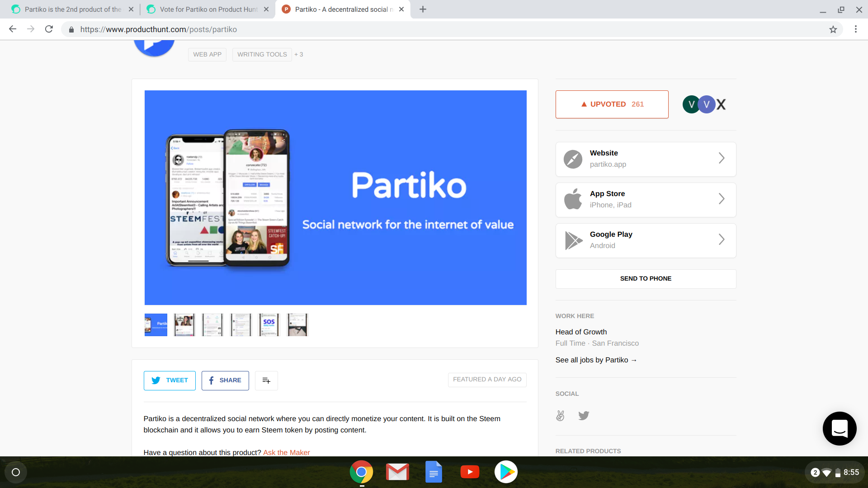Image resolution: width=868 pixels, height=488 pixels.
Task: Click the Google Play triangle icon
Action: coord(573,240)
